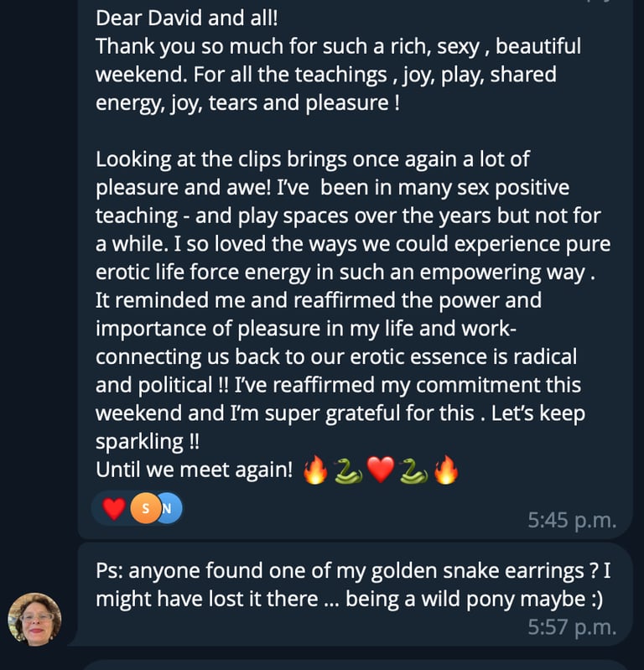Click the second snake emoji in the message
Viewport: 644px width, 670px height.
tap(413, 471)
